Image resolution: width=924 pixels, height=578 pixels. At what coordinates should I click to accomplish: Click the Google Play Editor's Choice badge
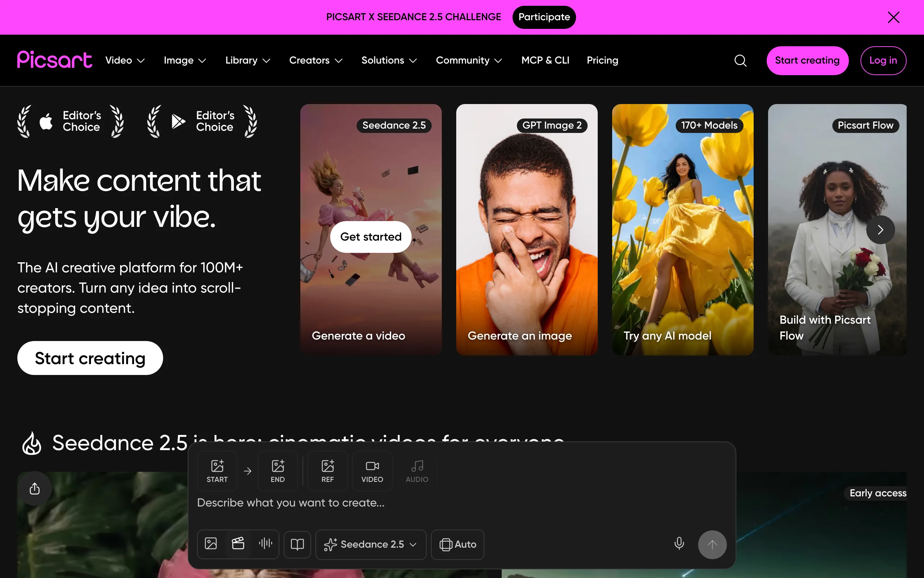tap(202, 122)
